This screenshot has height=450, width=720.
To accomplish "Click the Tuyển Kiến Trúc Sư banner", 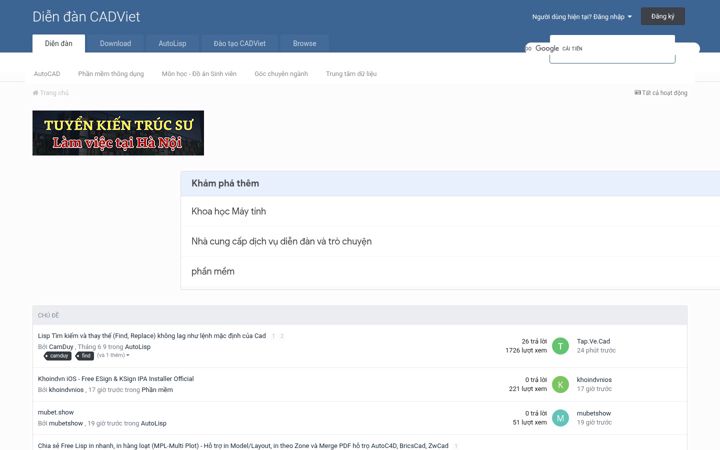I will (118, 133).
